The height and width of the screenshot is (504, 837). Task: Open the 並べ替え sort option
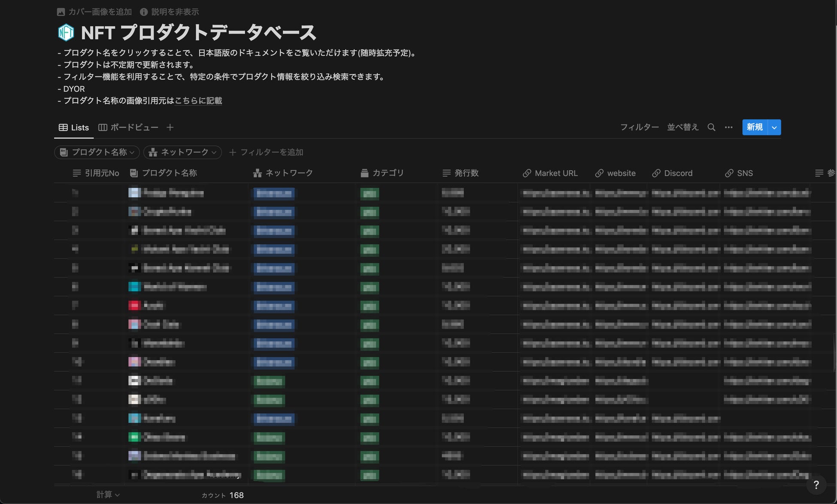[x=682, y=127]
